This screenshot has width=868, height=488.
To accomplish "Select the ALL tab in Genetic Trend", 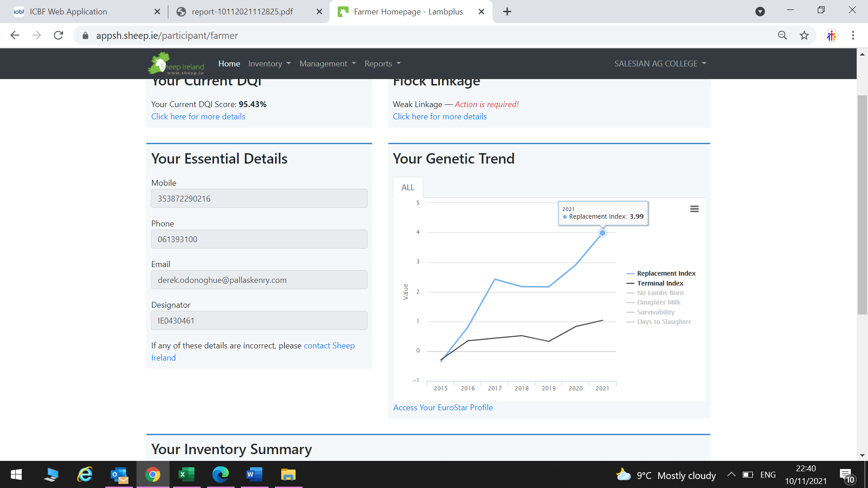I will [408, 188].
